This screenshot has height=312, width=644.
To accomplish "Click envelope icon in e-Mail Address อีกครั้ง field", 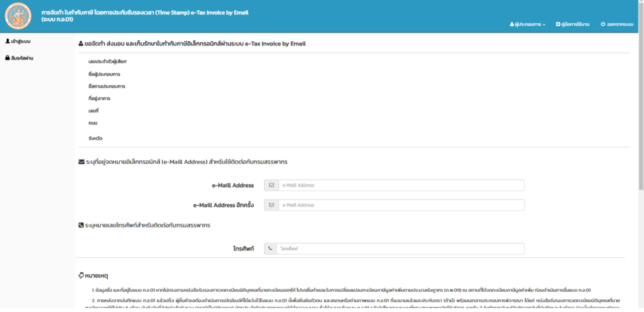I will click(x=271, y=205).
